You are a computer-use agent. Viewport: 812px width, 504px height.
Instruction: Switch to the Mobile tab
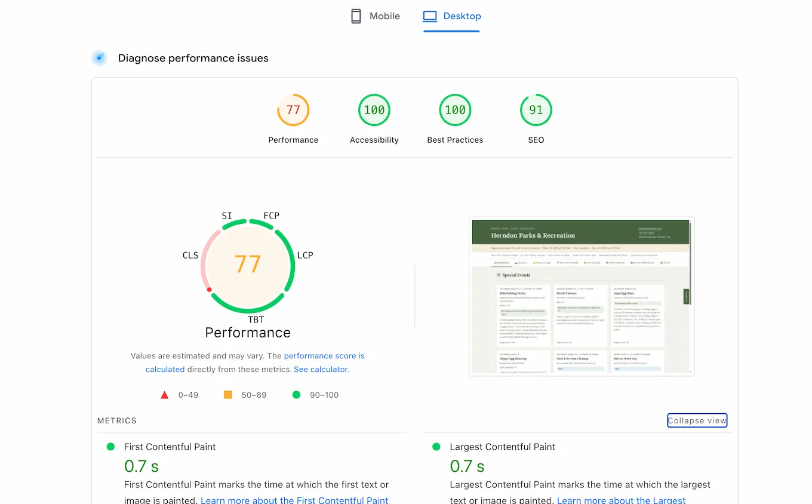point(375,16)
